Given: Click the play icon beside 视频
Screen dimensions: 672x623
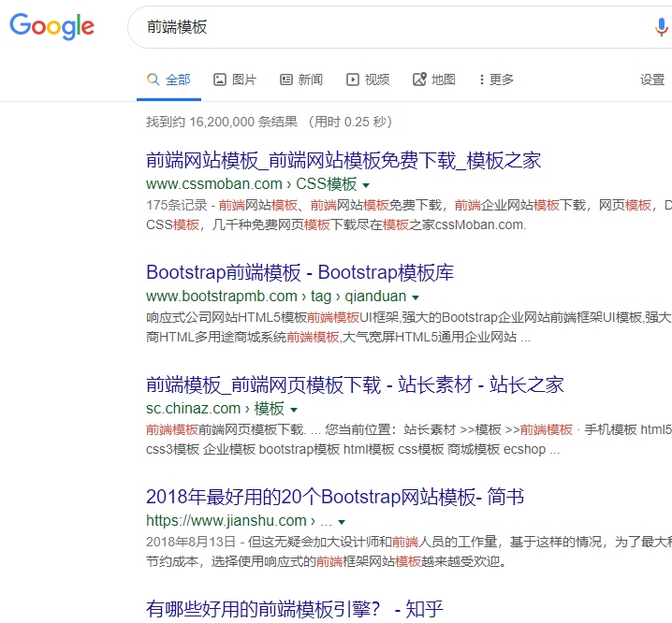Looking at the screenshot, I should pos(353,80).
